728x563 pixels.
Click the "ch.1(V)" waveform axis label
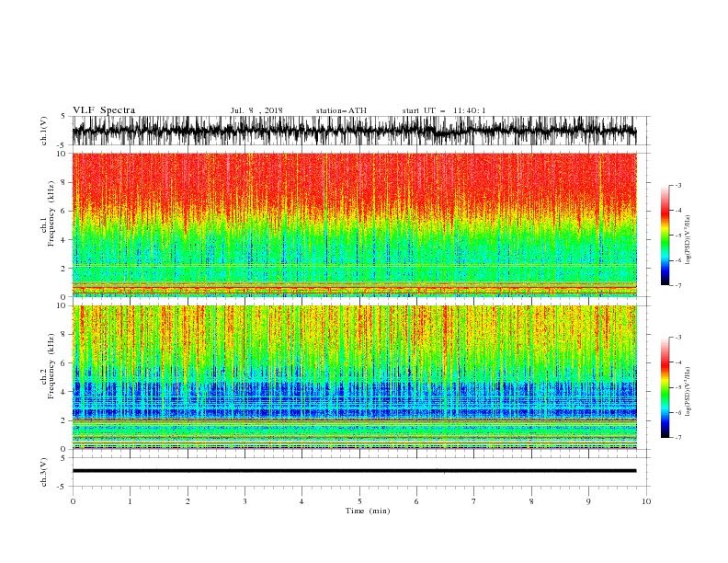(44, 131)
